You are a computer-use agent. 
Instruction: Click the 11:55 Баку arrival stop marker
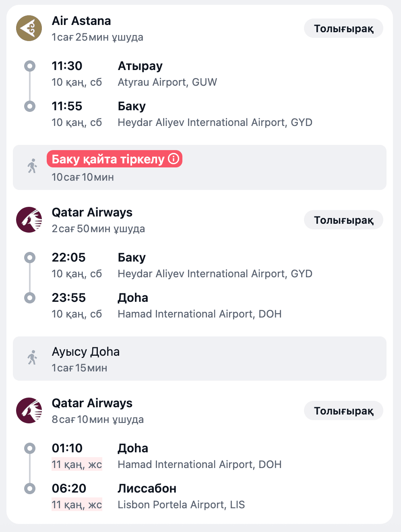point(30,106)
